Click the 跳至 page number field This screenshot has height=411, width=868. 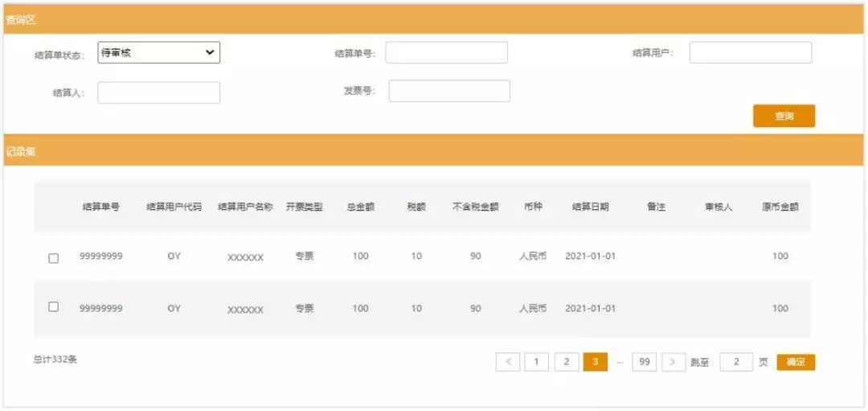736,362
